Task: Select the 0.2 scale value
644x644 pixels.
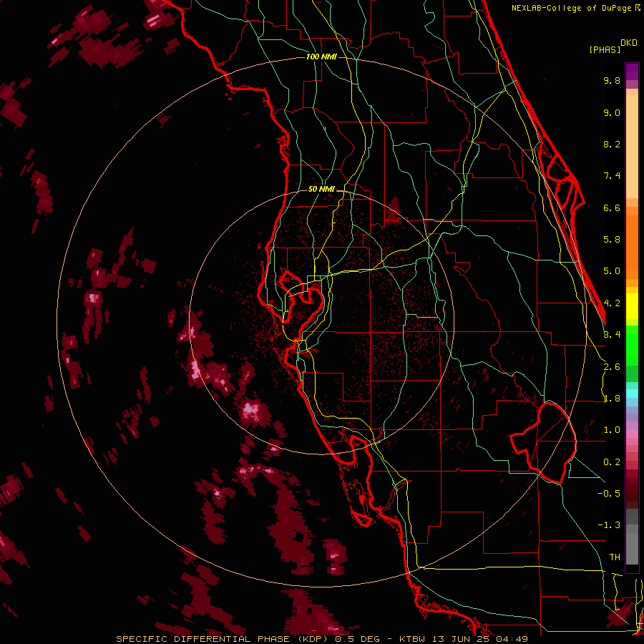Action: [612, 462]
